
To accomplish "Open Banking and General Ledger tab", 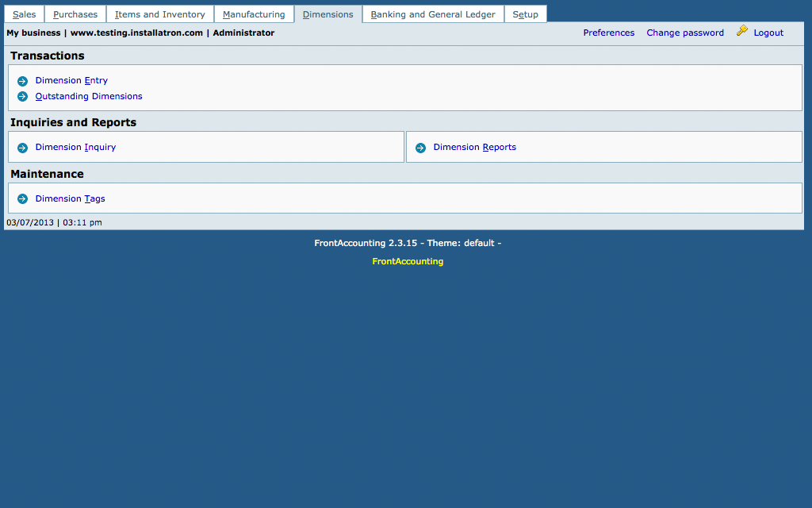I will click(x=433, y=14).
